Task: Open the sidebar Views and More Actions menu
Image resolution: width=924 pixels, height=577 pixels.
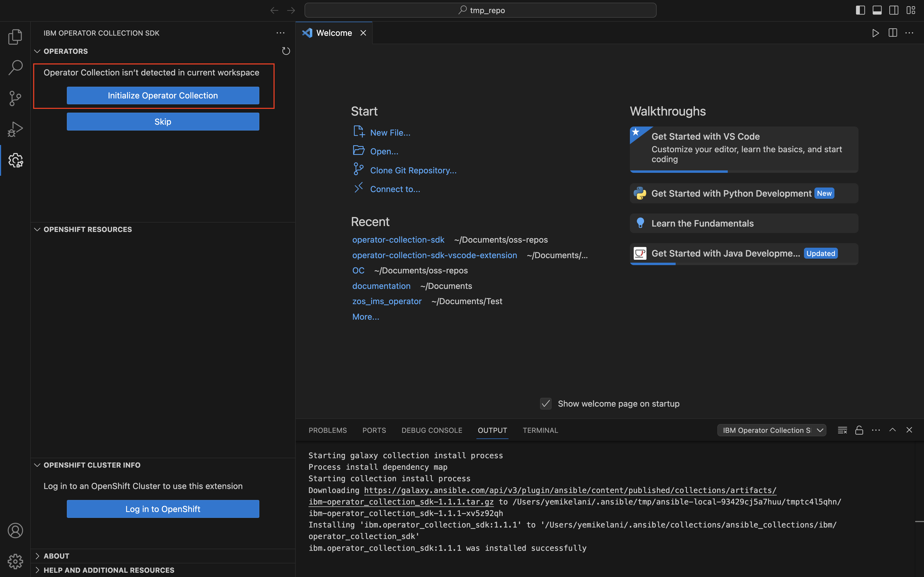Action: point(280,33)
